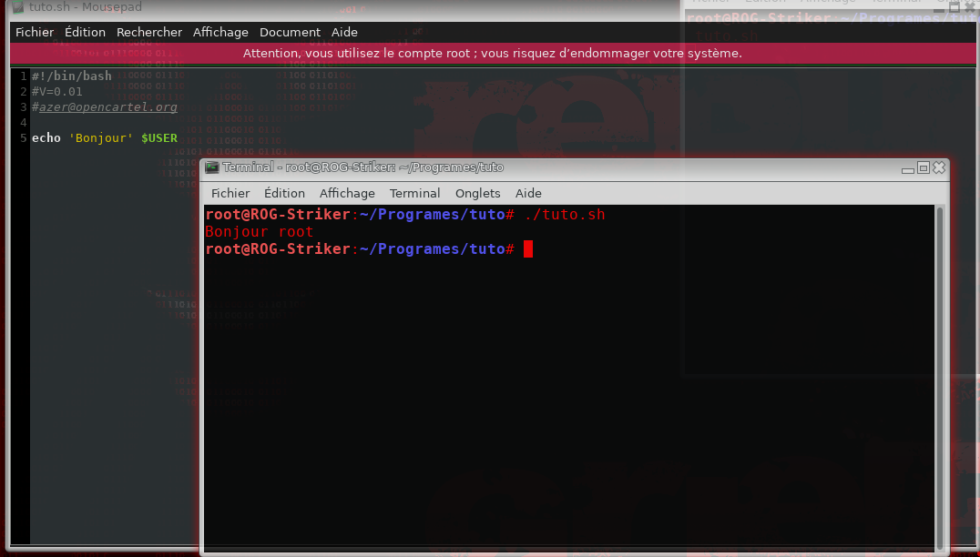Image resolution: width=980 pixels, height=557 pixels.
Task: Open Rechercher menu in Mousepad
Action: pyautogui.click(x=149, y=33)
